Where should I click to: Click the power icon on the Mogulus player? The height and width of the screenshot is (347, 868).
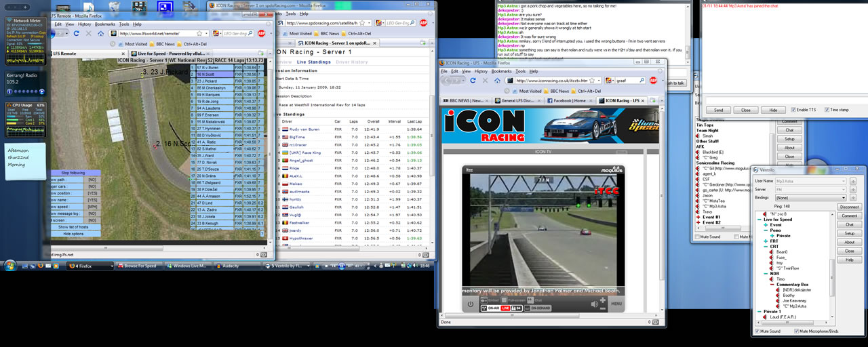pyautogui.click(x=471, y=304)
